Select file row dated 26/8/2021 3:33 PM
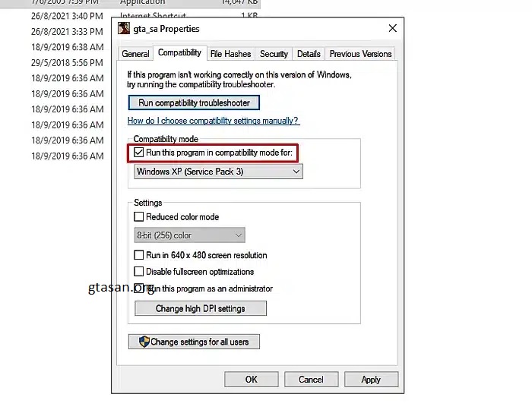 67,32
